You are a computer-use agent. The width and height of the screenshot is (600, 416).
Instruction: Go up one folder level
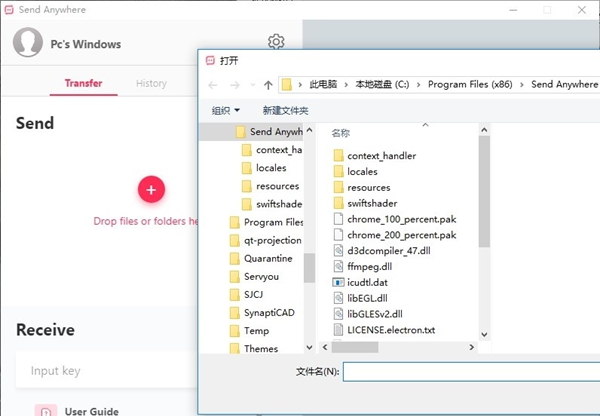click(x=268, y=85)
